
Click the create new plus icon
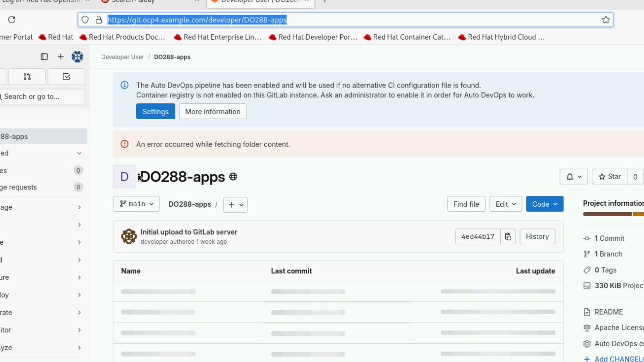pyautogui.click(x=61, y=57)
